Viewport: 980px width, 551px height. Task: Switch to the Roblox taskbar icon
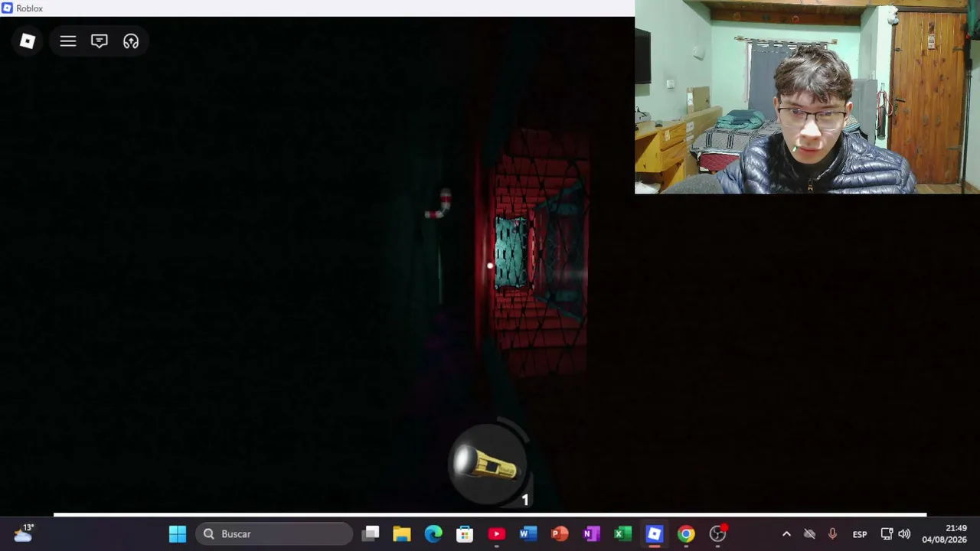tap(654, 534)
